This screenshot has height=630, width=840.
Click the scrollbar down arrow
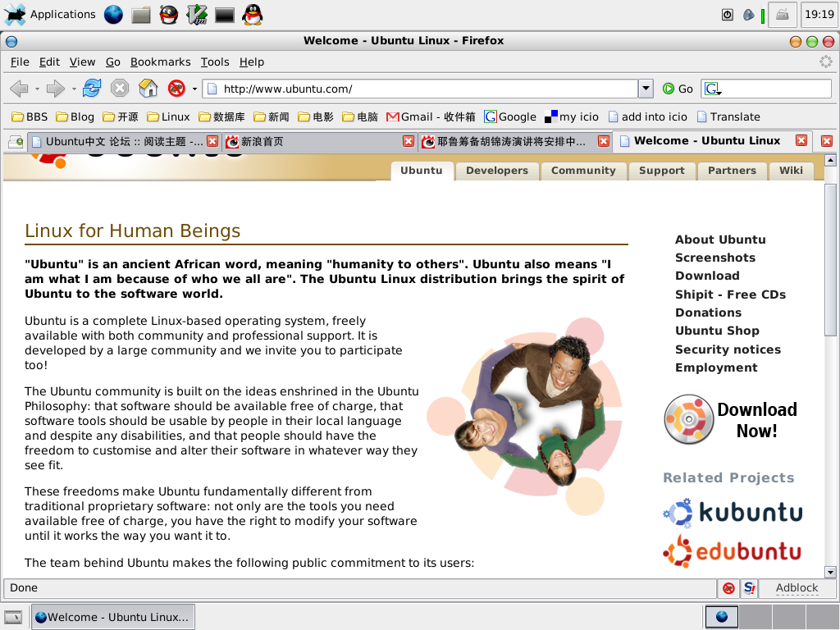(830, 572)
